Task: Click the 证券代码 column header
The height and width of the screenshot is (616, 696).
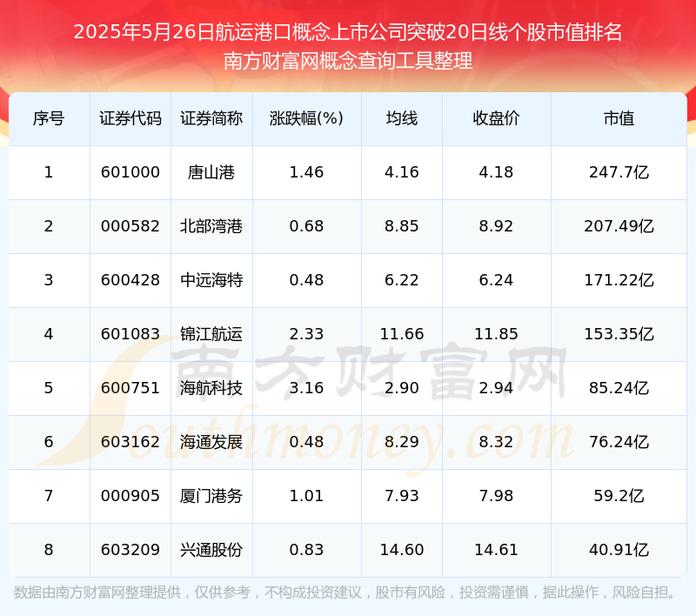Action: (x=130, y=118)
